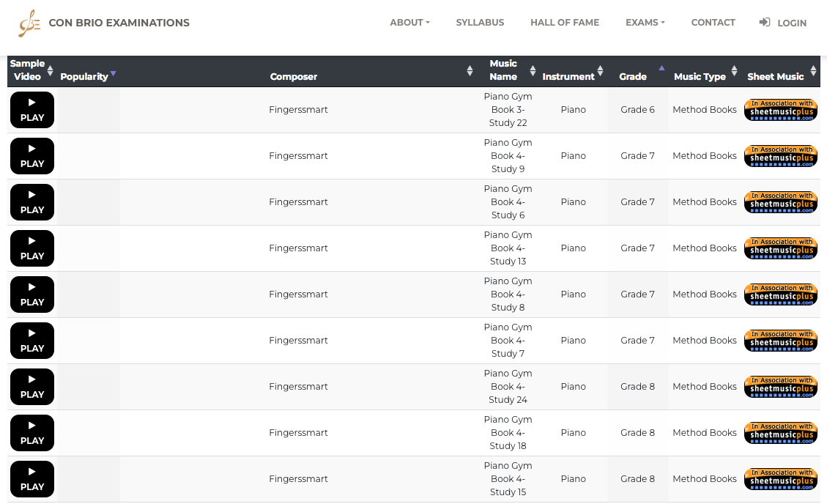
Task: Open sheetmusicplus badge for Study 6 row
Action: click(780, 202)
